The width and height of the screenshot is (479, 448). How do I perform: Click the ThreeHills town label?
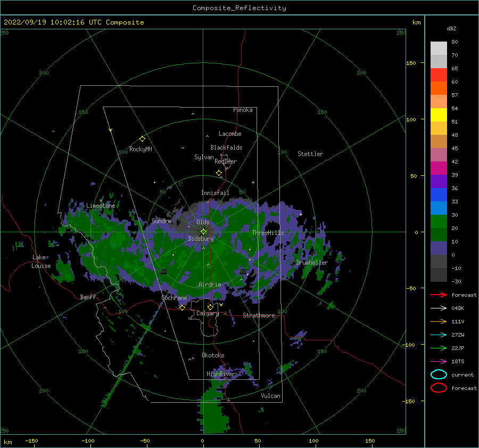tap(268, 233)
